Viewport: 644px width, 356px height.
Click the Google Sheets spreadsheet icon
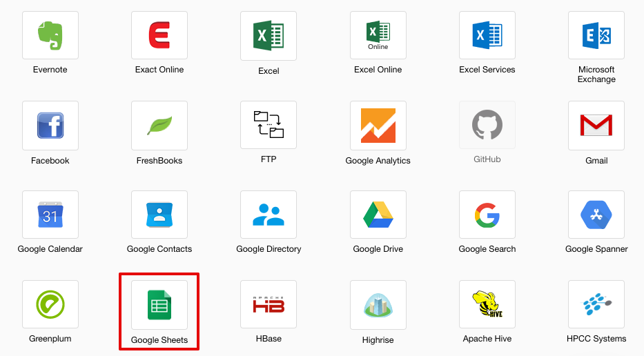tap(159, 305)
